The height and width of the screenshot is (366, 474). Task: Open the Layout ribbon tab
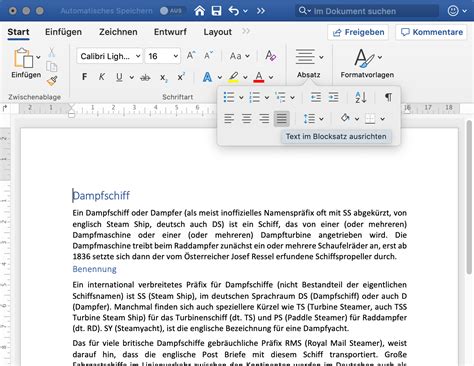(217, 32)
